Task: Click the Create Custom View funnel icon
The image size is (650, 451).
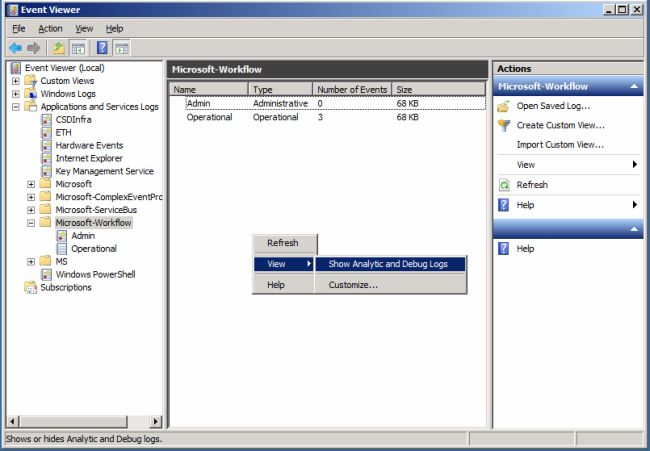Action: pos(504,125)
